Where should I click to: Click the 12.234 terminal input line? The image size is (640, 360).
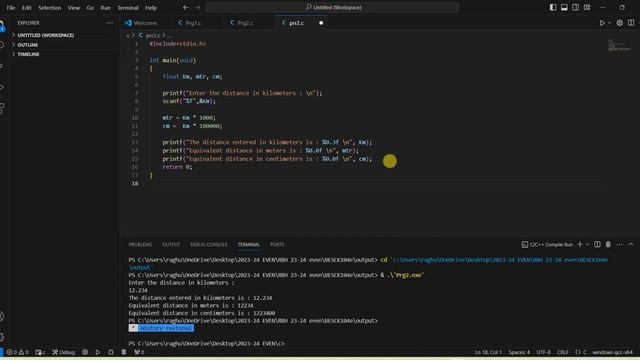pos(138,290)
